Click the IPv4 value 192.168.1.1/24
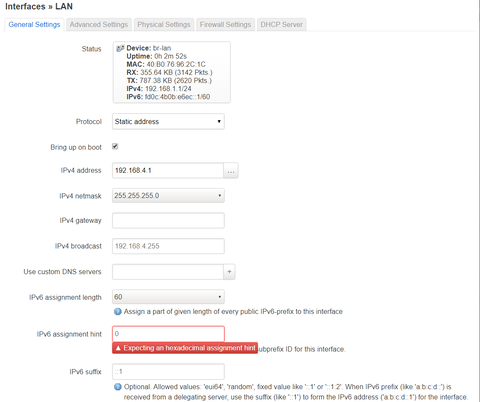The image size is (480, 402). [x=168, y=89]
